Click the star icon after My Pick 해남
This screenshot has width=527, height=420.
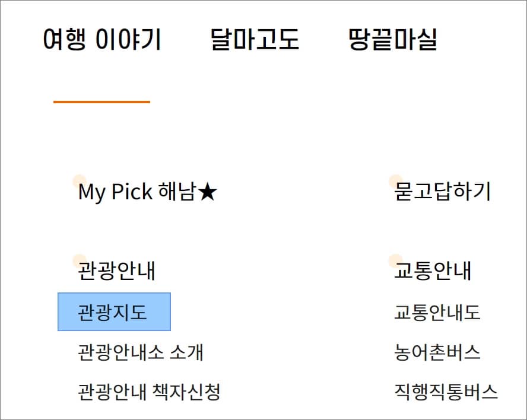[x=207, y=192]
